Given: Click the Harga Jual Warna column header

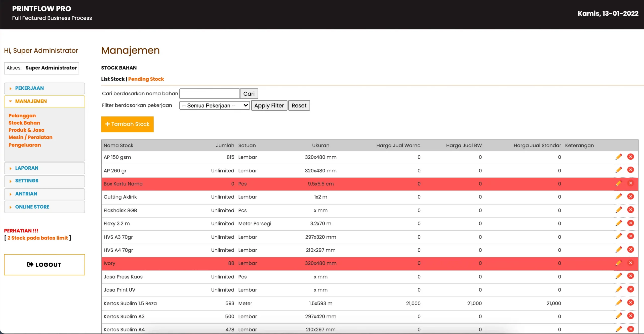Looking at the screenshot, I should 398,146.
